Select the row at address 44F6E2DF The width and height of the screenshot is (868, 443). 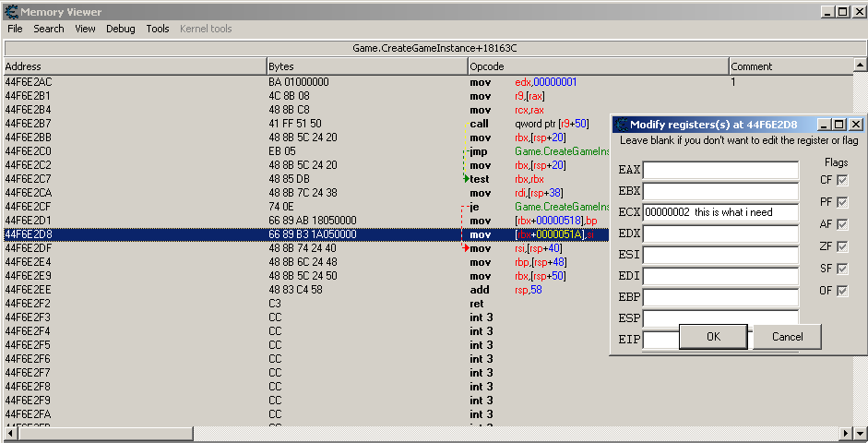(x=307, y=248)
